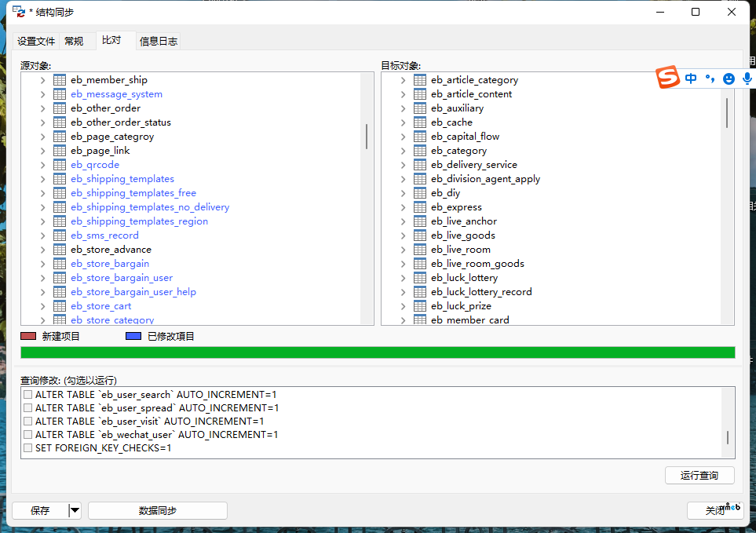Click the table icon beside eb_division_agent_apply
Viewport: 756px width, 533px height.
pyautogui.click(x=420, y=179)
